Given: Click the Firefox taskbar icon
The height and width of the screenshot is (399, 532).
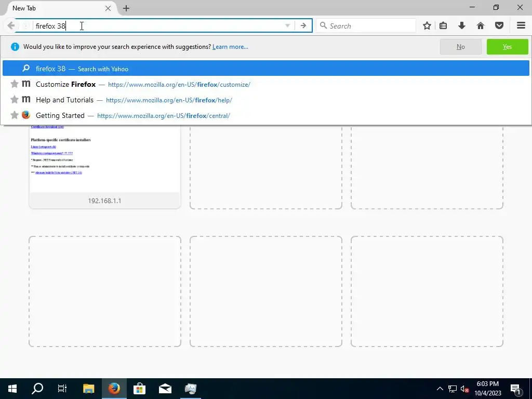Looking at the screenshot, I should coord(114,389).
